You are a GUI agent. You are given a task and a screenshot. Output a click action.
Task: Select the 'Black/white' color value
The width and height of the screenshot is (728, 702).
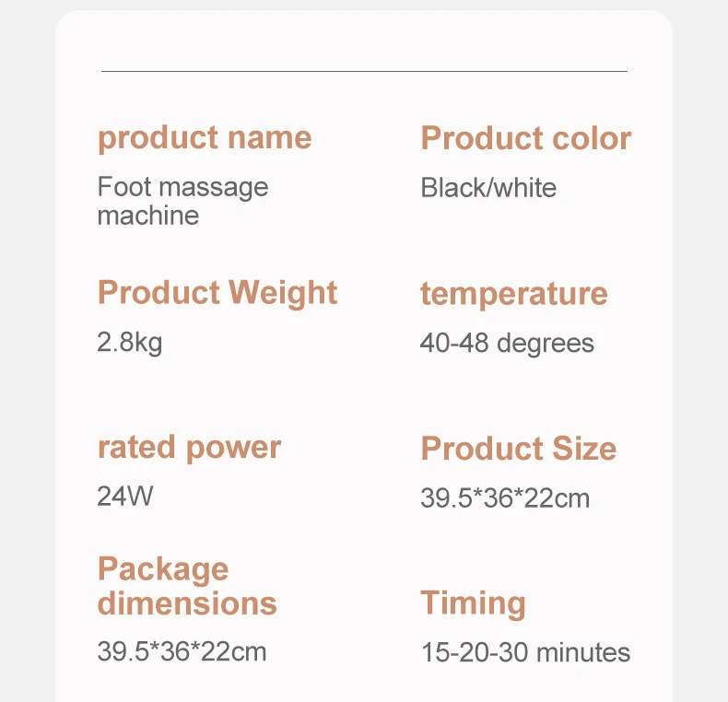coord(488,188)
